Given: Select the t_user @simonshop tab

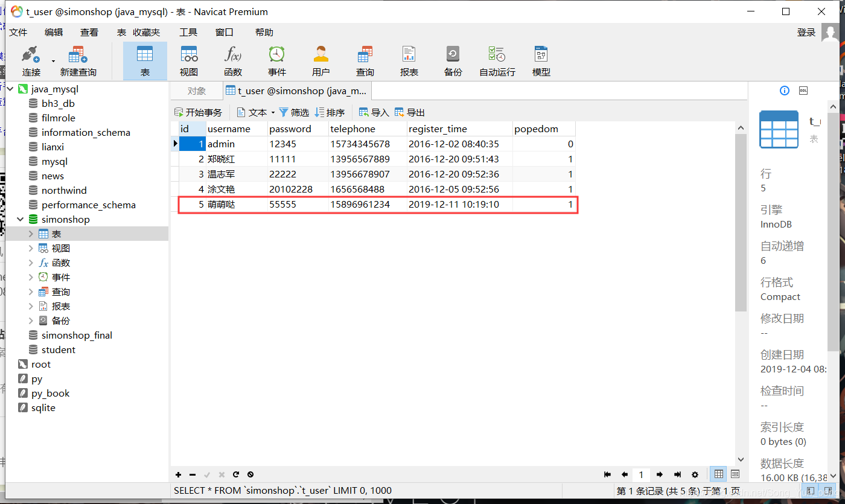Looking at the screenshot, I should point(296,91).
